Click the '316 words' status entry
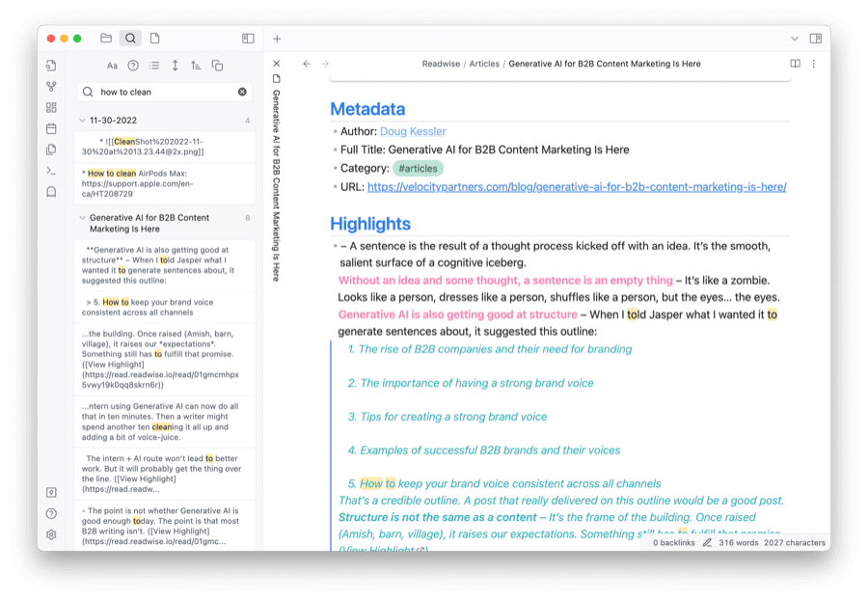Viewport: 868px width, 600px height. tap(739, 543)
